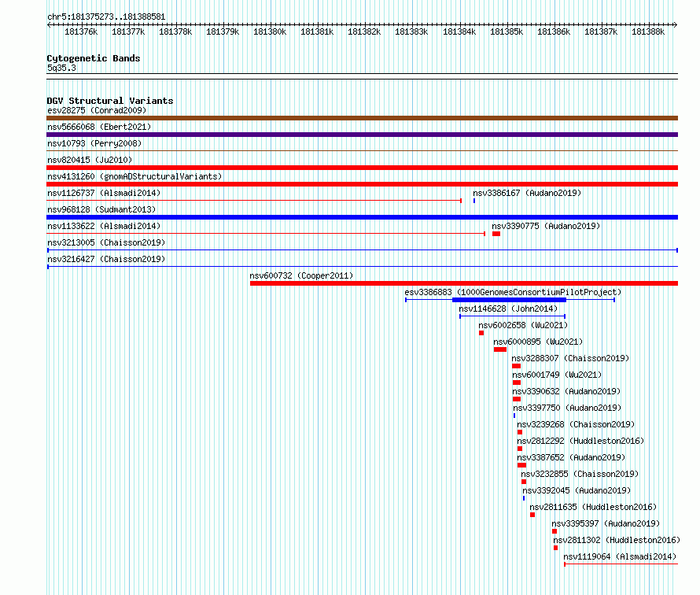Click the Cytogenetic Bands track title
This screenshot has width=700, height=595.
coord(94,58)
